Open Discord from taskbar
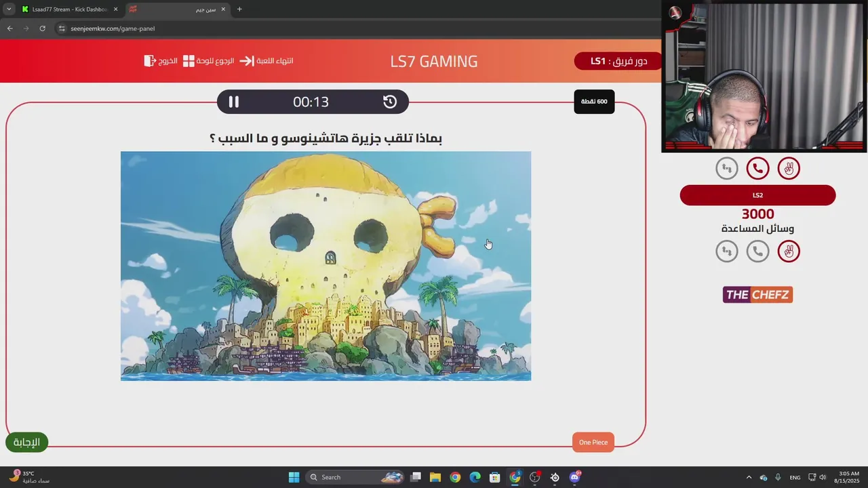868x488 pixels. [575, 477]
